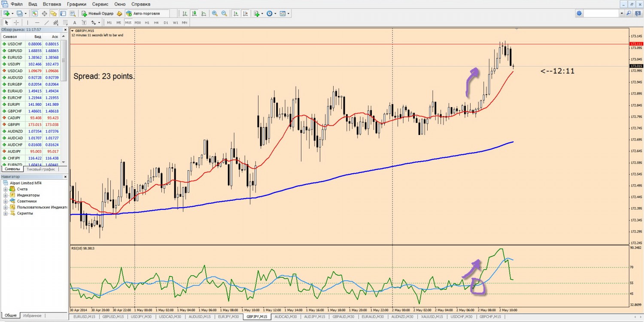Select the cursor arrow tool
This screenshot has width=644, height=322.
(x=6, y=22)
